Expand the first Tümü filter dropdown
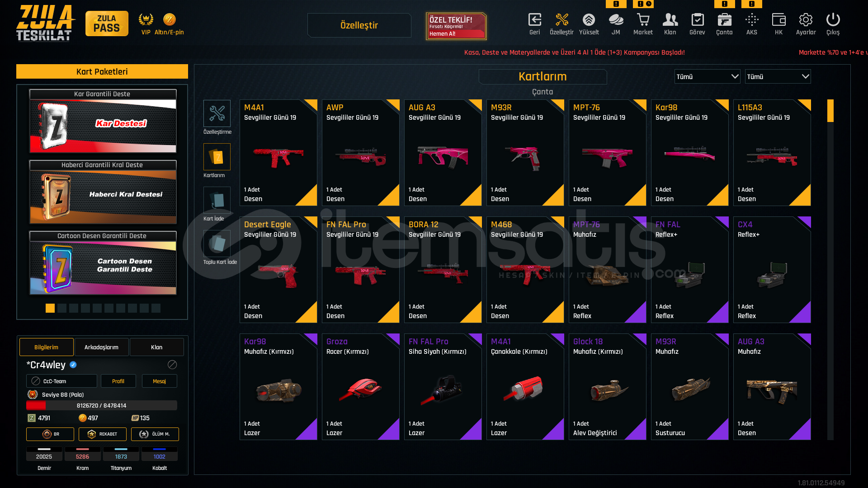Screen dimensions: 868x488 [707, 77]
